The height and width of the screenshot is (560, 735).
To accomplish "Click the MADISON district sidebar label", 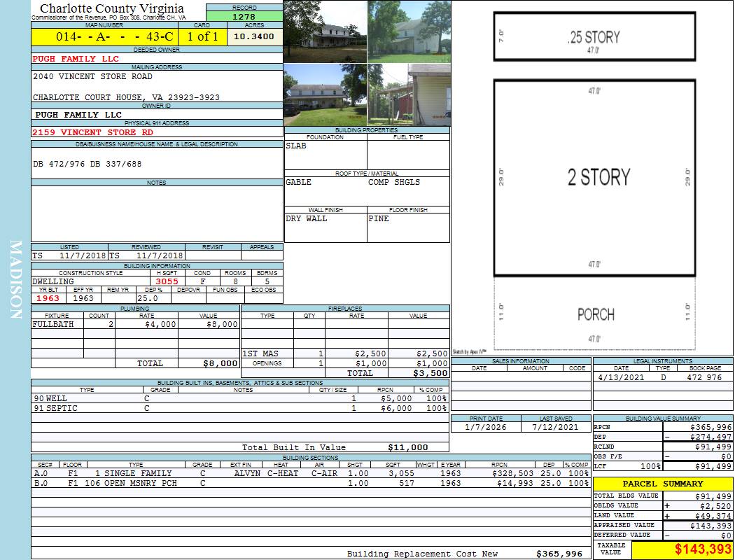I will (x=15, y=280).
